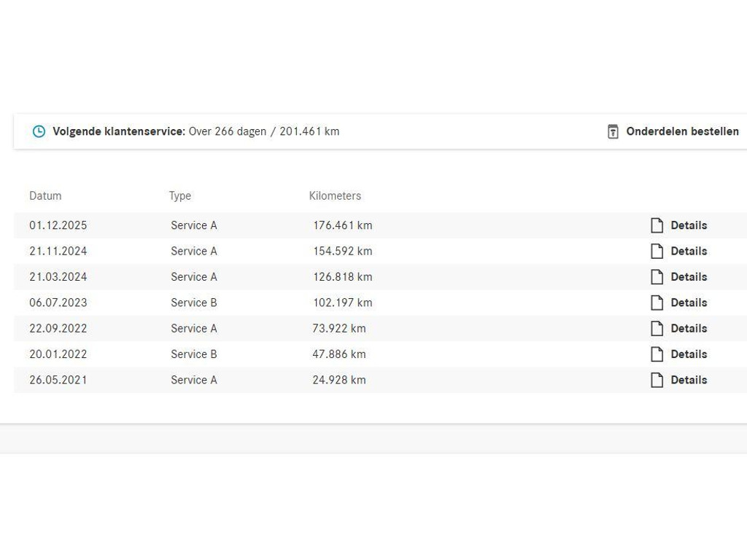Viewport: 747px width, 560px height.
Task: Click document icon for 26.05.2021 service
Action: pos(657,380)
